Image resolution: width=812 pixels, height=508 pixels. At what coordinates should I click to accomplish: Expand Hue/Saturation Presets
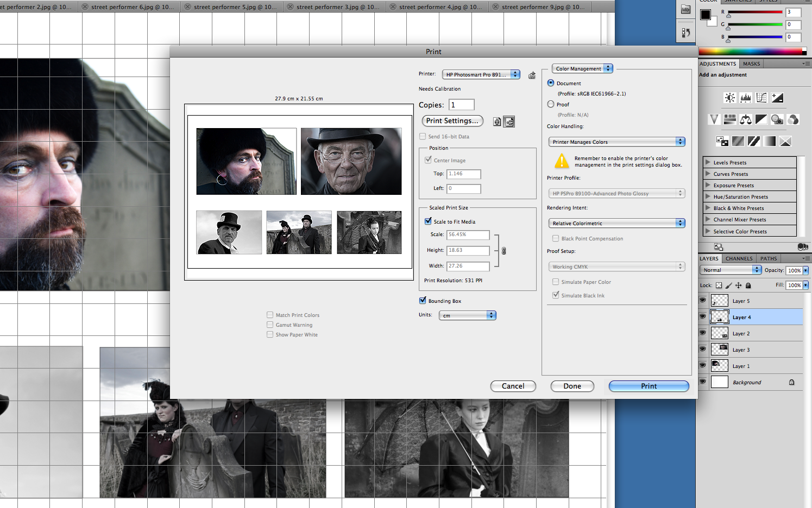coord(708,196)
